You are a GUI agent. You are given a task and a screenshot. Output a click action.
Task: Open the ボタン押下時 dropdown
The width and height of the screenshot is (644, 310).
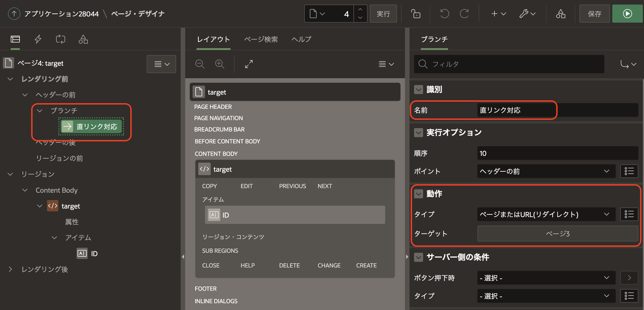546,278
